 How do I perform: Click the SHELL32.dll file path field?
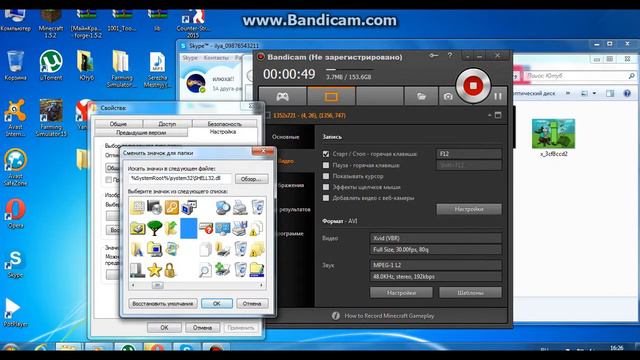[180, 178]
